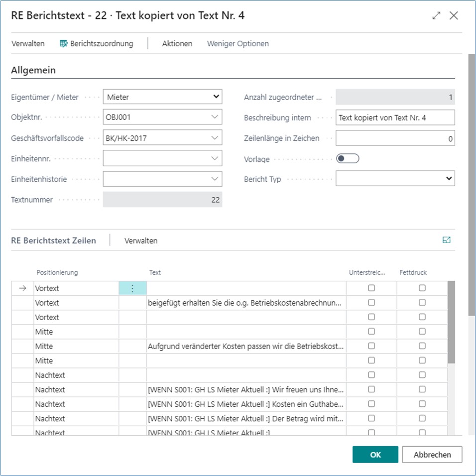This screenshot has width=476, height=476.
Task: Enable Fettdruck for the Aufgrund veränderter Kosten row
Action: (422, 346)
